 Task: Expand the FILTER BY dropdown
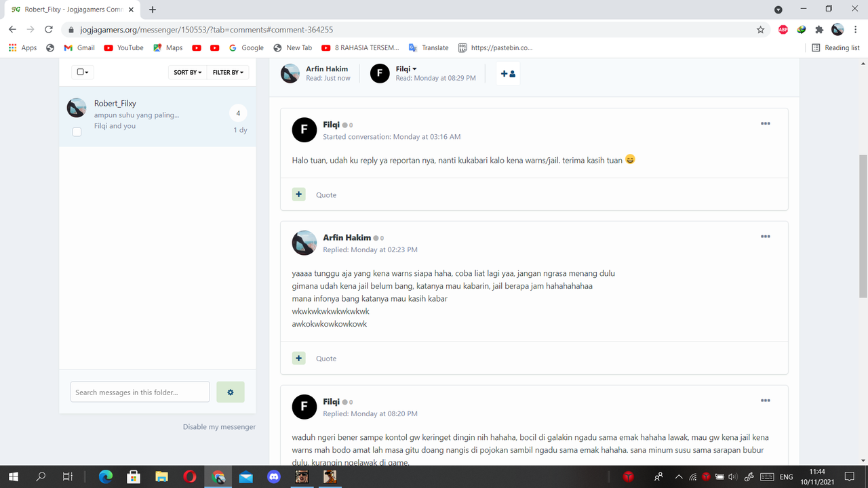[x=228, y=72]
